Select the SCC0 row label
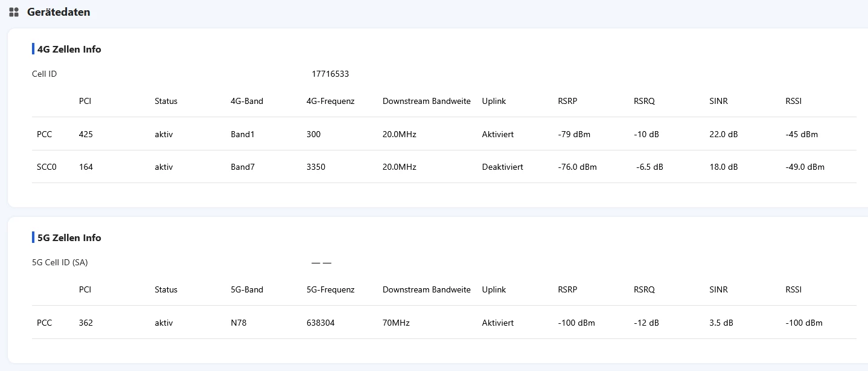The image size is (868, 371). [x=46, y=167]
